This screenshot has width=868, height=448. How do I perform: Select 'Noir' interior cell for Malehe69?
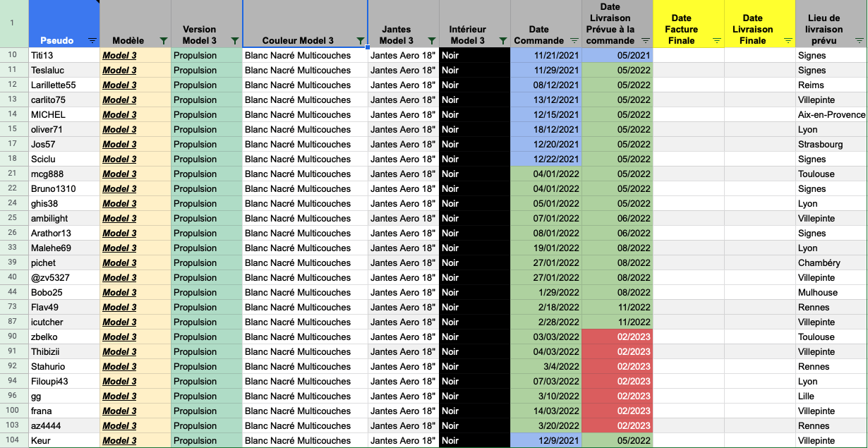pyautogui.click(x=475, y=248)
